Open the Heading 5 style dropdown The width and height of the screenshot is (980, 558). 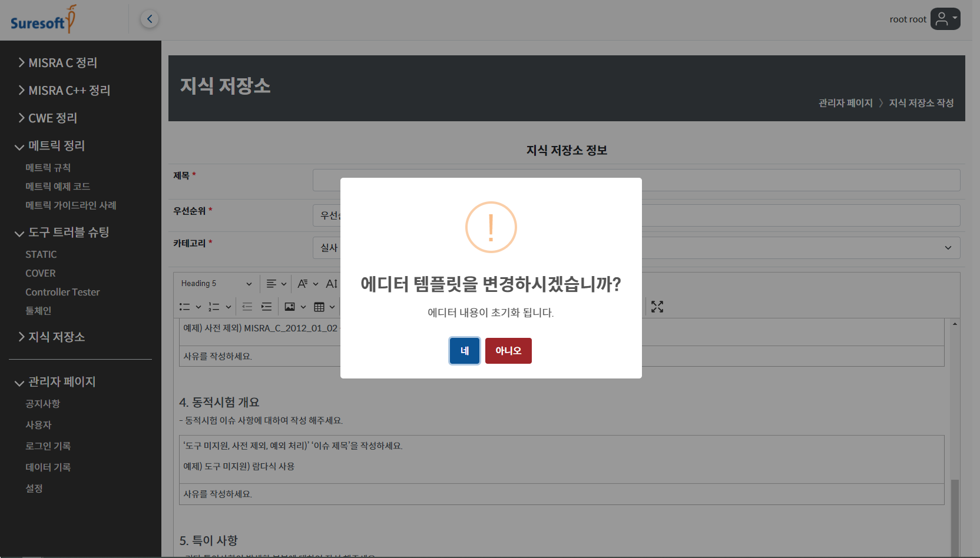pyautogui.click(x=216, y=284)
